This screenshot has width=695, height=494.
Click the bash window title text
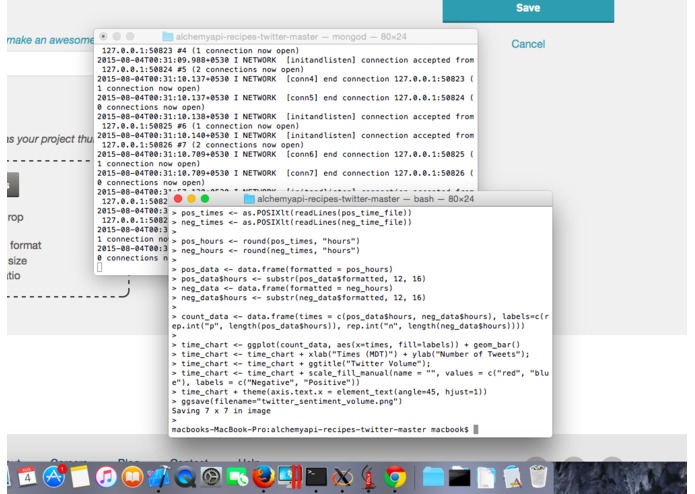(x=365, y=198)
